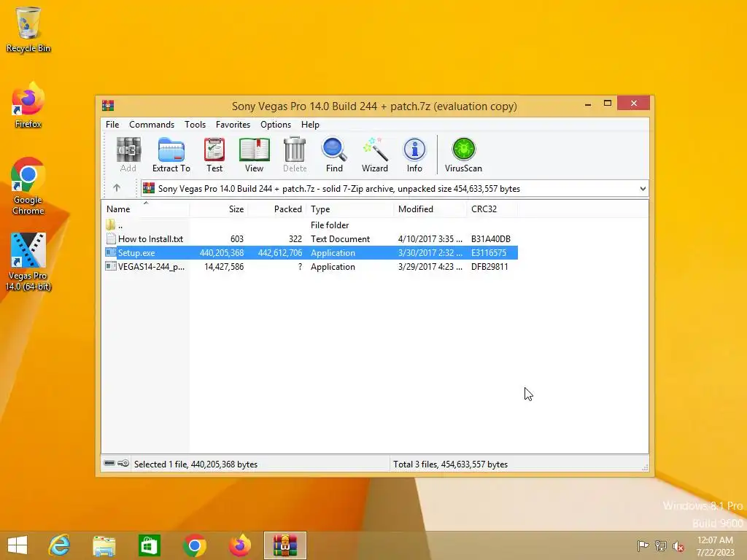Click the Windows Start button

click(x=18, y=545)
